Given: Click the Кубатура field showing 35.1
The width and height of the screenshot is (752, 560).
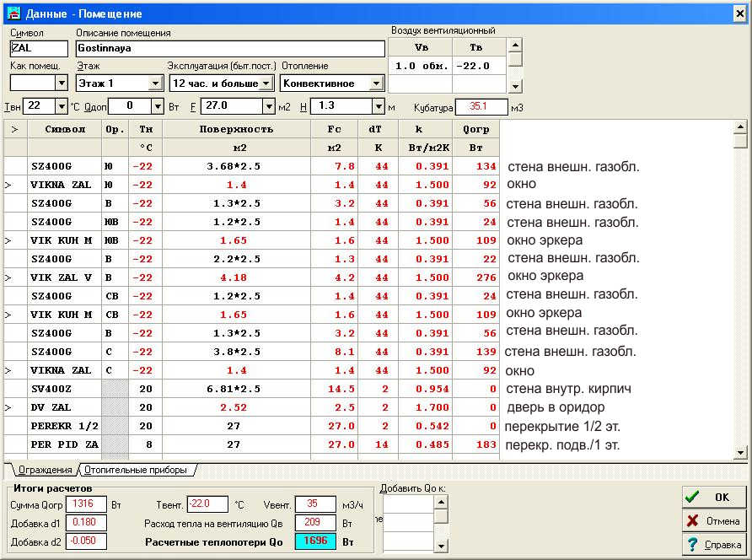Looking at the screenshot, I should [x=481, y=107].
